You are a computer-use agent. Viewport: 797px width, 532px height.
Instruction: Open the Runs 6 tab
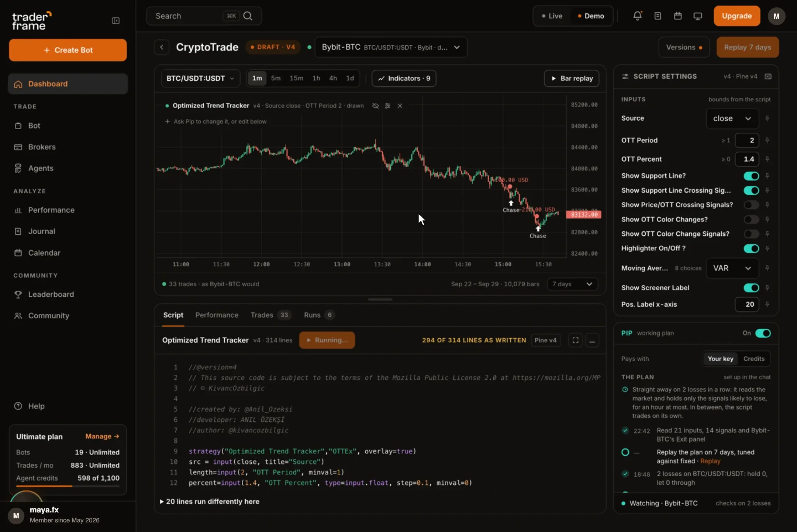pyautogui.click(x=319, y=315)
